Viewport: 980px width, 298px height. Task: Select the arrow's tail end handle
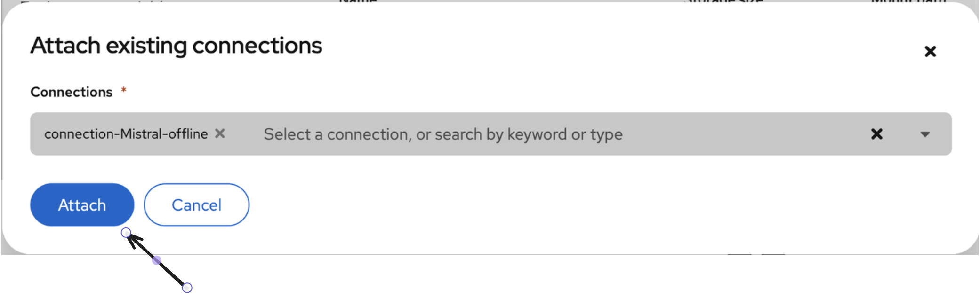pos(187,288)
